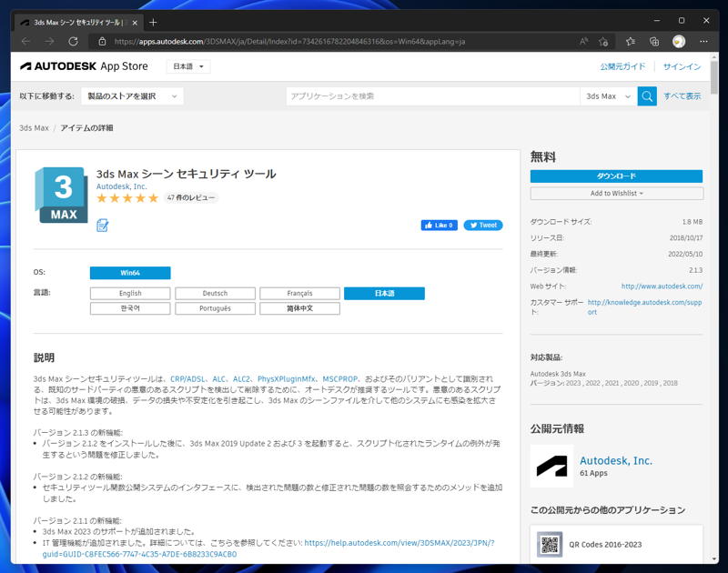Open http://www.autodesk.com/ website link
Screen dimensions: 728x573
tap(662, 286)
